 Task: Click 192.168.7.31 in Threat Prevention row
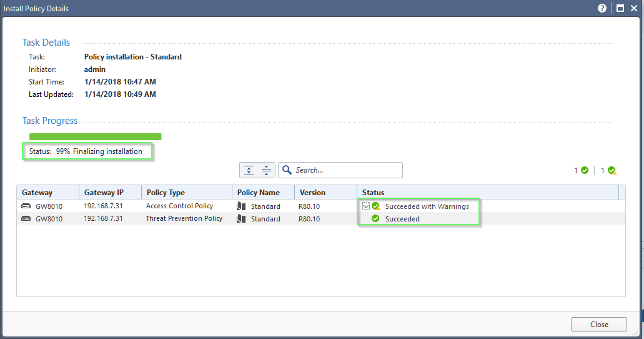(103, 218)
